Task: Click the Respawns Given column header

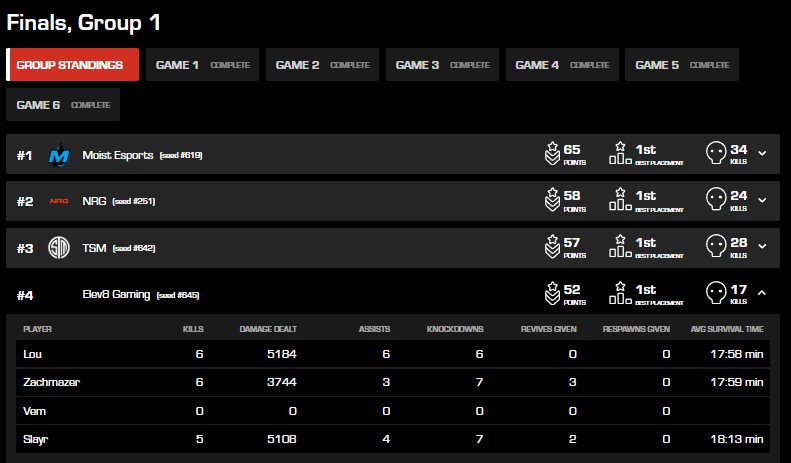Action: tap(636, 329)
